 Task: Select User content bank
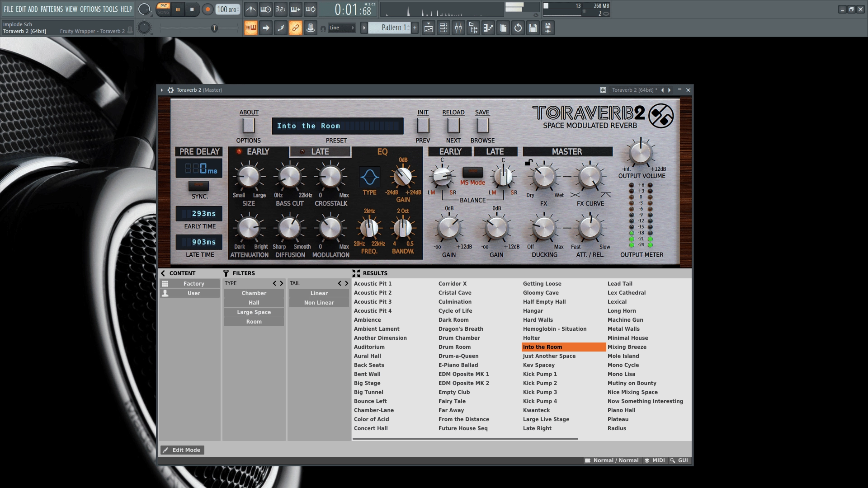click(x=190, y=293)
